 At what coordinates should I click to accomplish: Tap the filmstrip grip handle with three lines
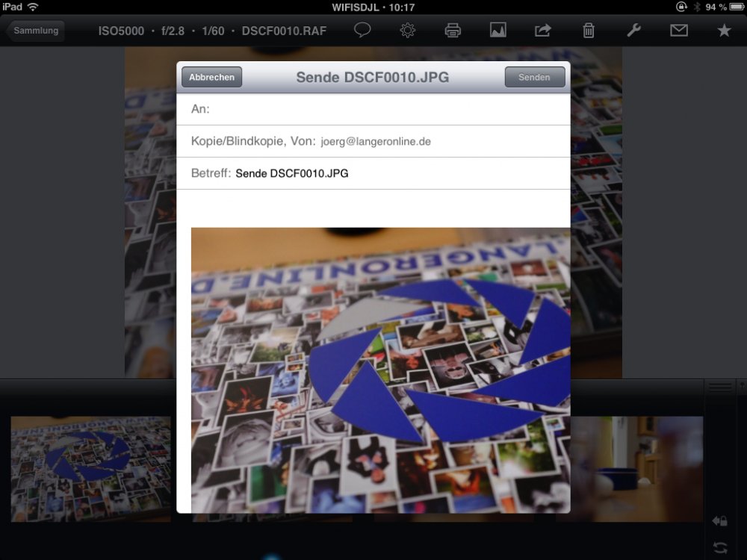click(720, 387)
